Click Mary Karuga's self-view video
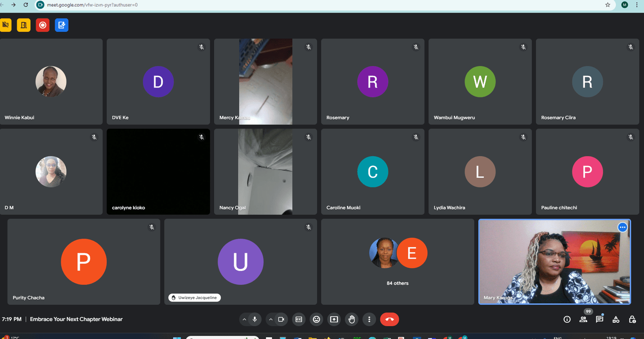 [555, 262]
